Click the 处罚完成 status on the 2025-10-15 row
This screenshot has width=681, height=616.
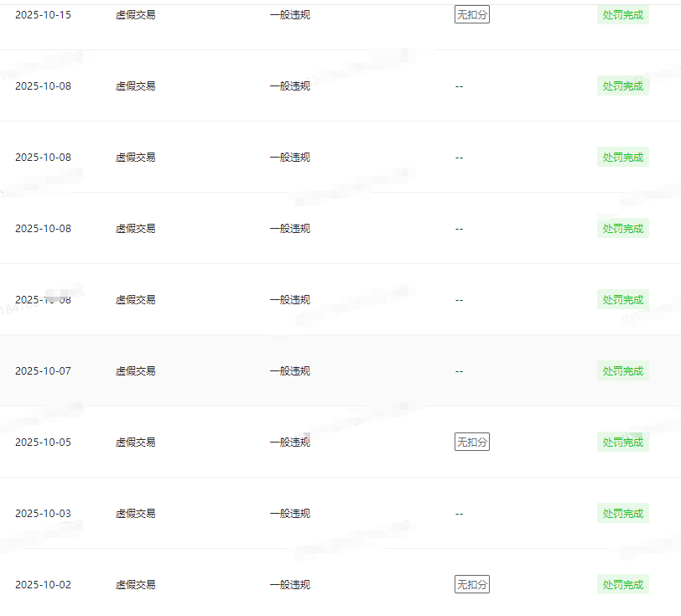point(623,15)
